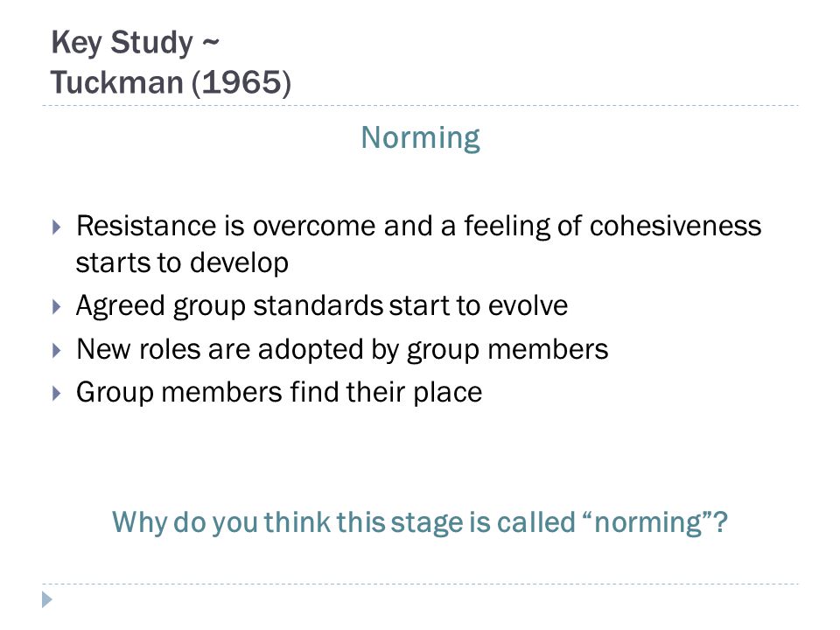
Task: Click the "starts to develop" text line
Action: [182, 262]
